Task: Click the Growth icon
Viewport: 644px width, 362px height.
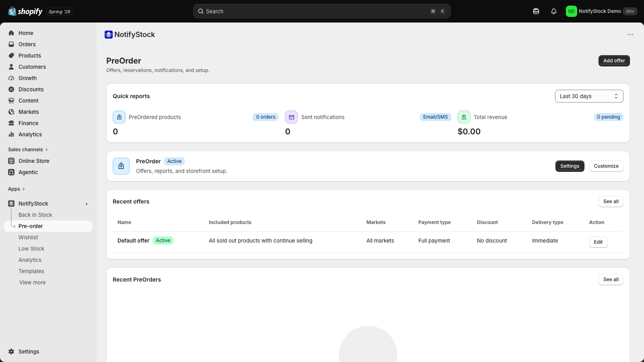Action: (11, 78)
